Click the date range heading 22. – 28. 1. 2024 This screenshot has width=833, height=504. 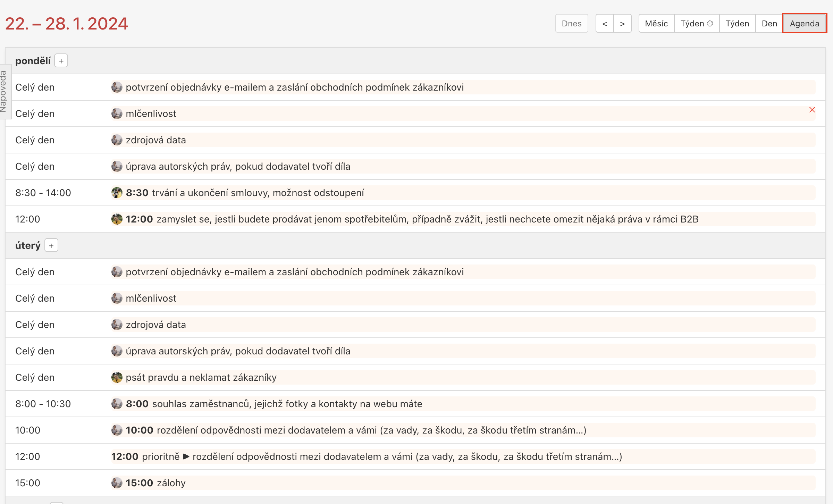(x=67, y=24)
